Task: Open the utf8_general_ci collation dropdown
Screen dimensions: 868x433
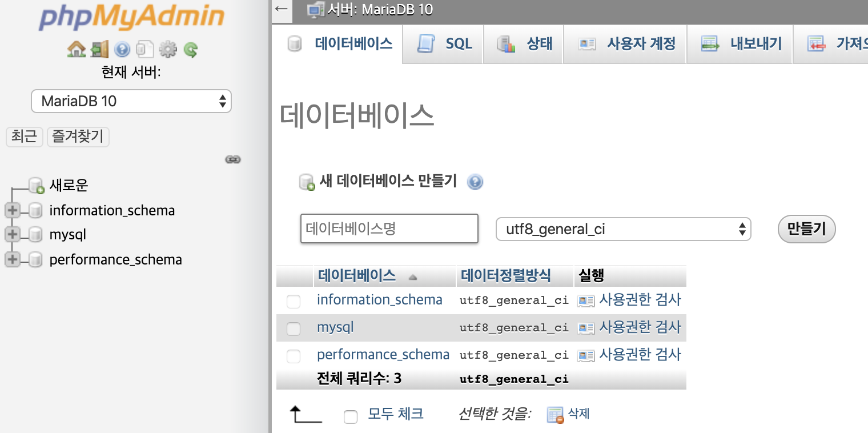Action: [x=623, y=230]
